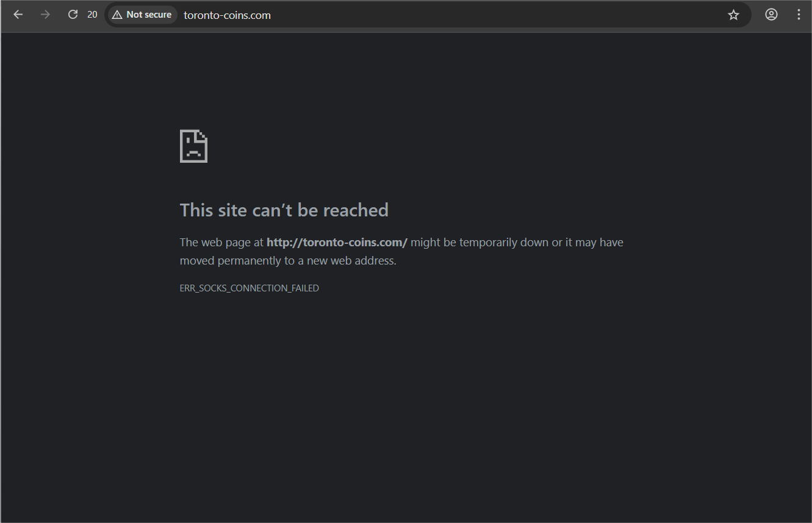The image size is (812, 523).
Task: Click the number 20 beside reload
Action: 92,15
